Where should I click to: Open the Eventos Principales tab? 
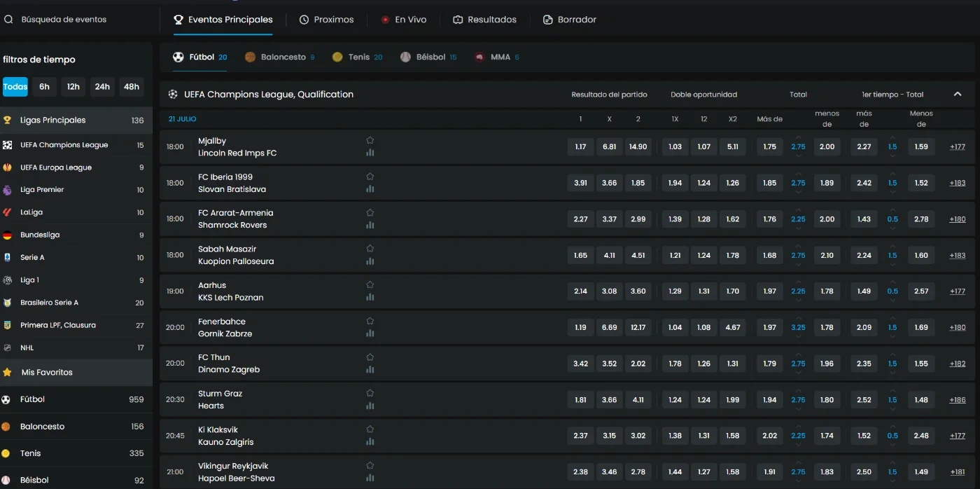(x=223, y=20)
